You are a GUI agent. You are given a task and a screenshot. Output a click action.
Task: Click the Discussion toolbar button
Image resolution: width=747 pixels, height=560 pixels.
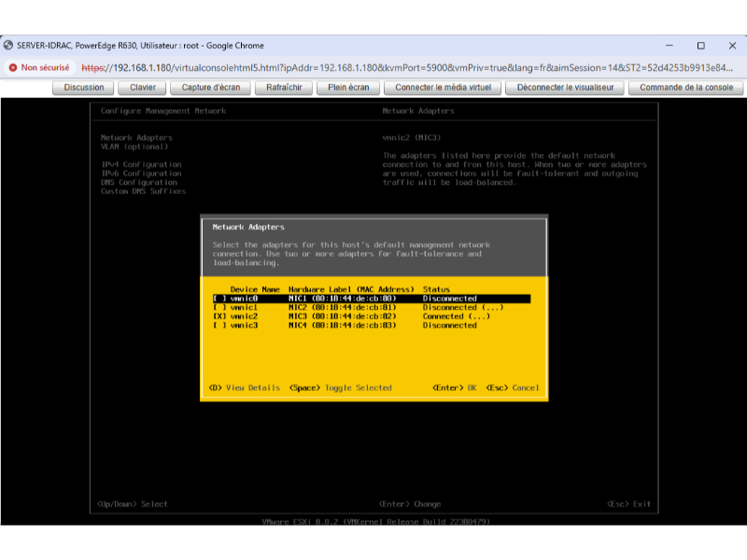point(84,88)
